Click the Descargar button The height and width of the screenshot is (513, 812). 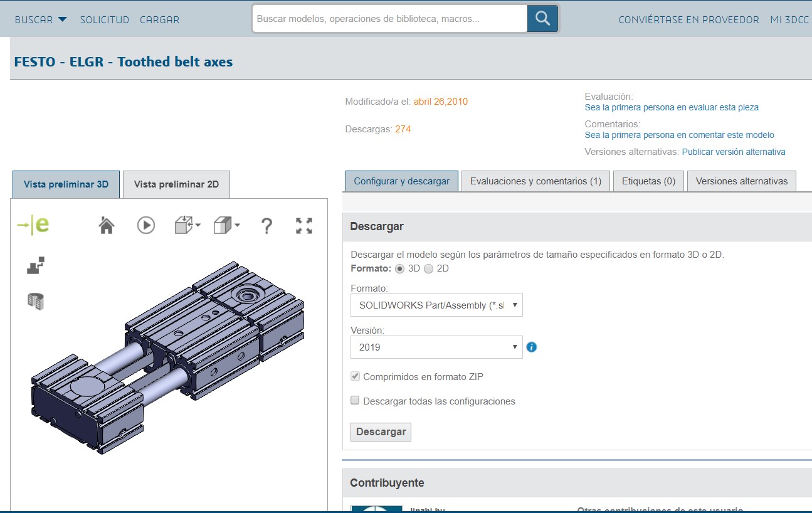(x=381, y=431)
